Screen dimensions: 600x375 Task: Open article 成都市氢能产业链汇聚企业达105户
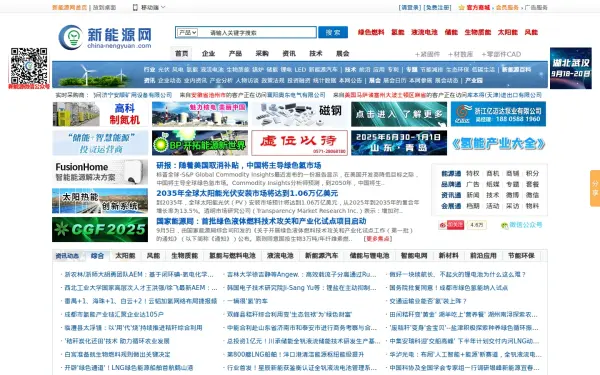coord(114,315)
